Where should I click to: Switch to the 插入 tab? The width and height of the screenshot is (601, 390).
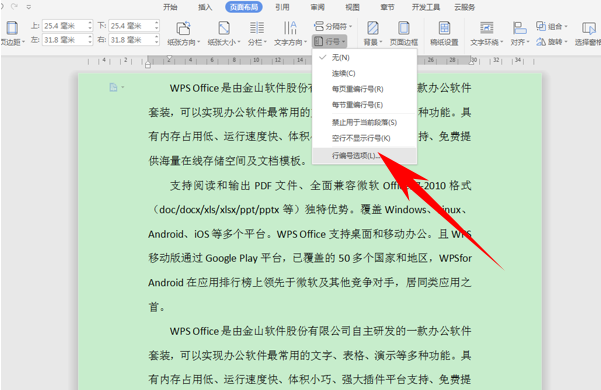(205, 7)
